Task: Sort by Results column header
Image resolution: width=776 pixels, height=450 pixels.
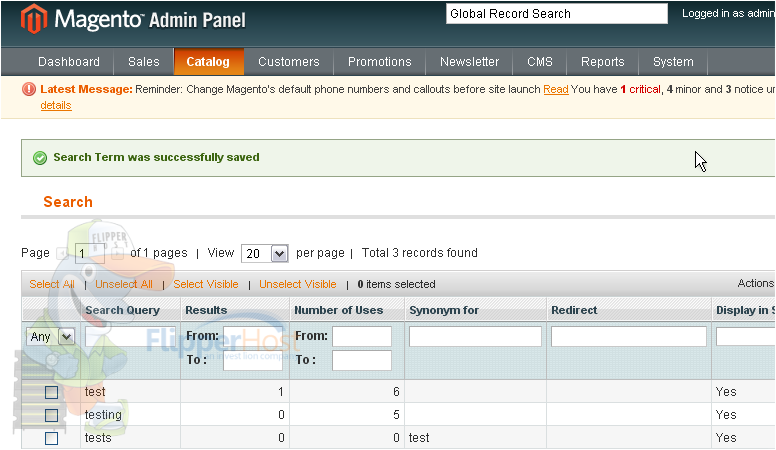Action: (206, 310)
